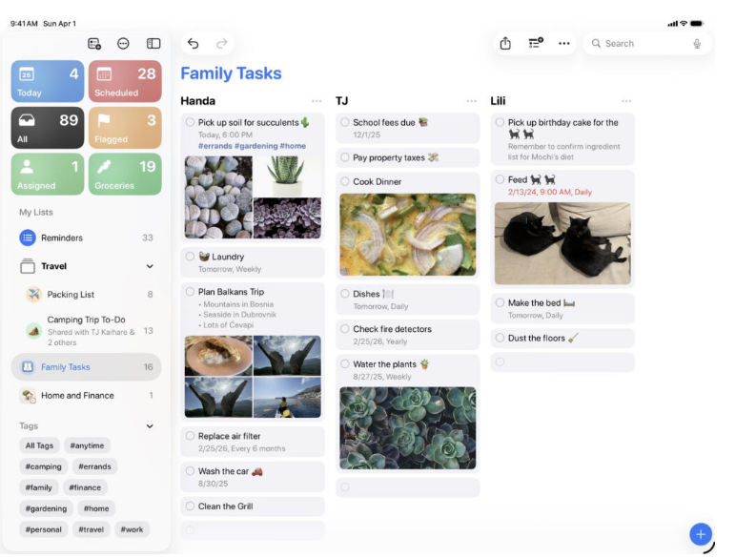Select the Scheduled smart list tile

(x=125, y=81)
